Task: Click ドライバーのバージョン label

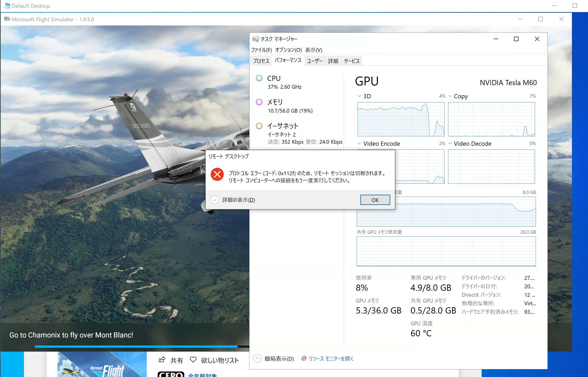Action: click(483, 278)
